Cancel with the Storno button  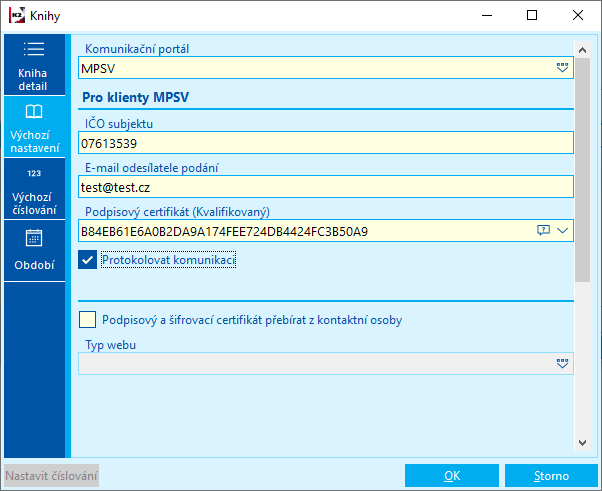pos(551,476)
